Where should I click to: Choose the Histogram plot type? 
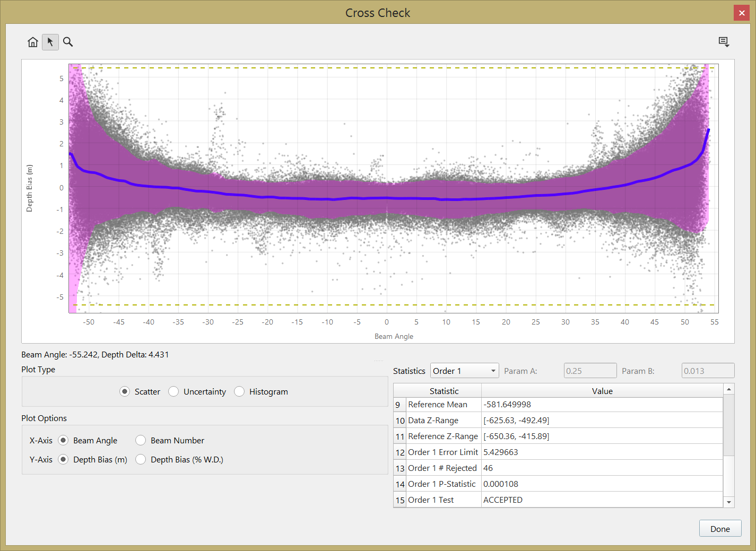pos(239,391)
